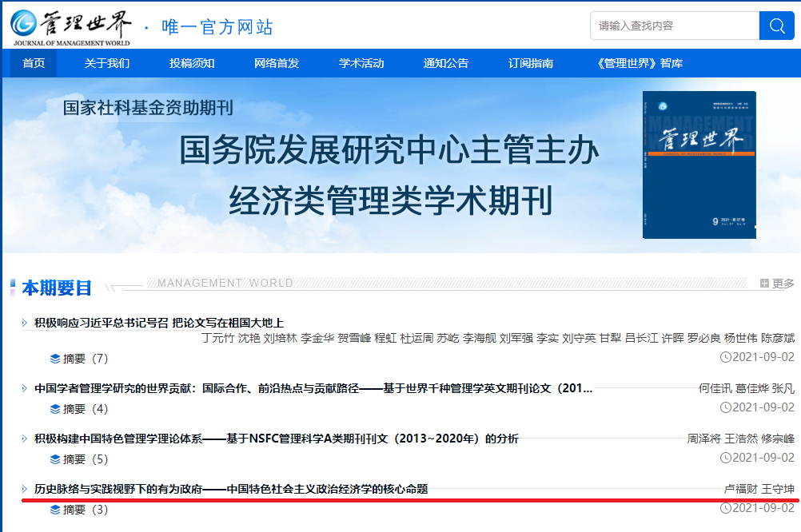Click the clock icon beside the last article date
This screenshot has height=532, width=801.
pos(725,510)
